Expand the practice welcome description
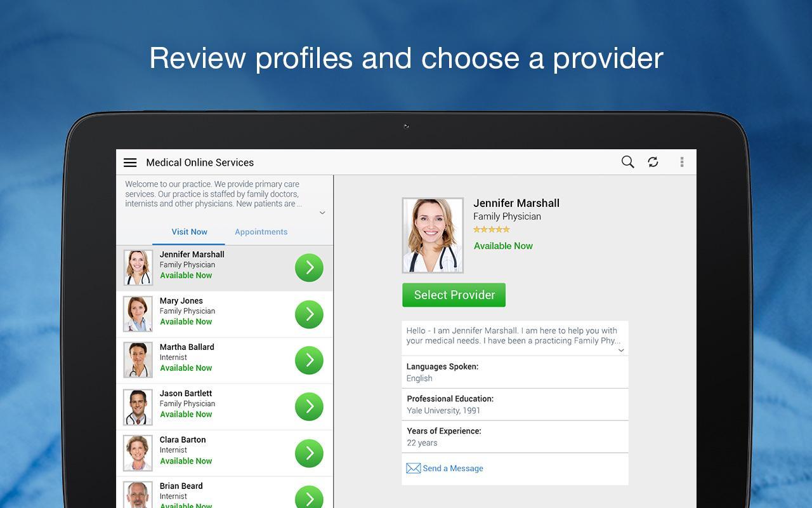Viewport: 812px width, 508px height. coord(322,213)
